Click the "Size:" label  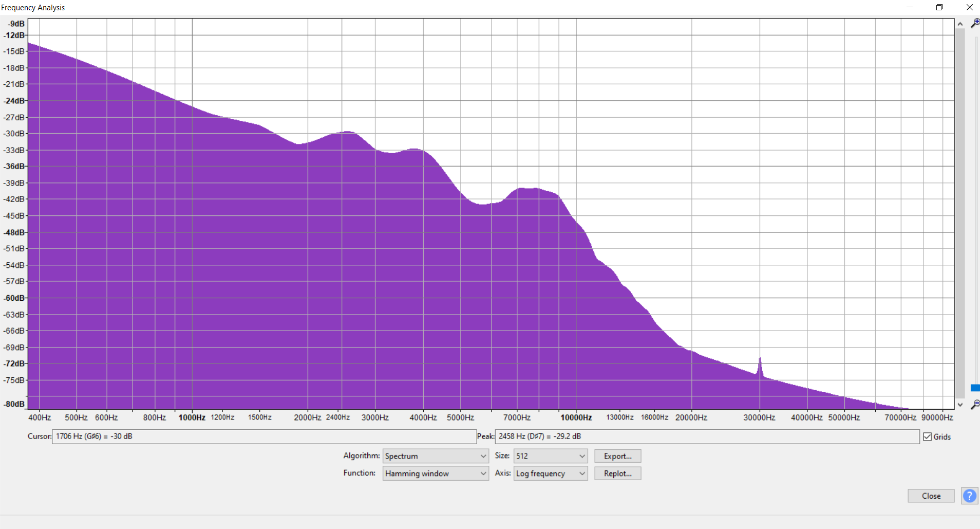pos(502,455)
